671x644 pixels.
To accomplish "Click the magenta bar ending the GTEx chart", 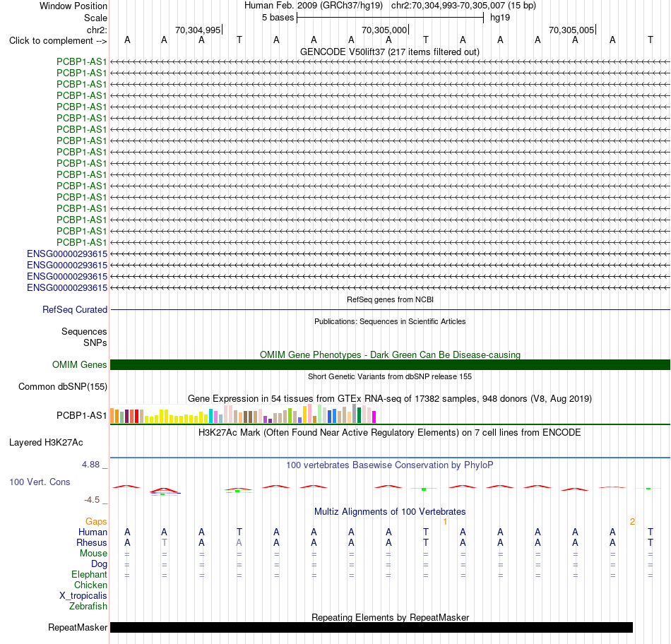I will pos(374,417).
